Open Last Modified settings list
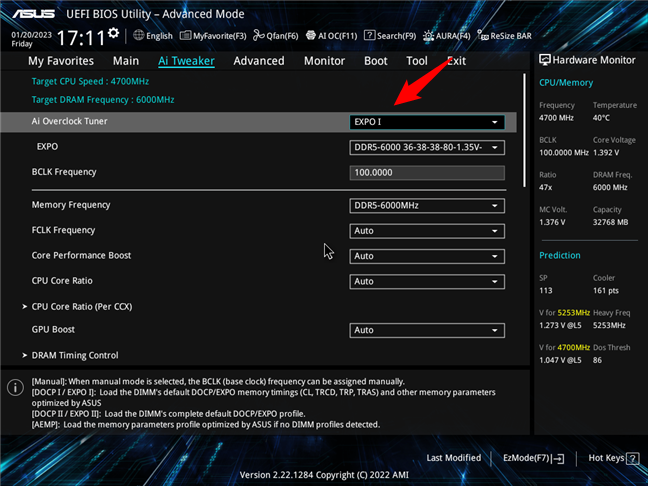This screenshot has height=486, width=648. coord(454,458)
